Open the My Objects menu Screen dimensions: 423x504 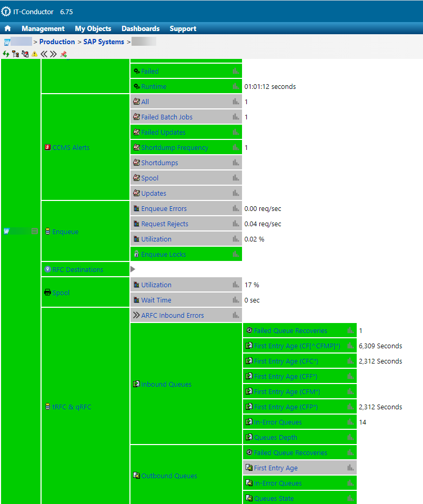(x=93, y=29)
